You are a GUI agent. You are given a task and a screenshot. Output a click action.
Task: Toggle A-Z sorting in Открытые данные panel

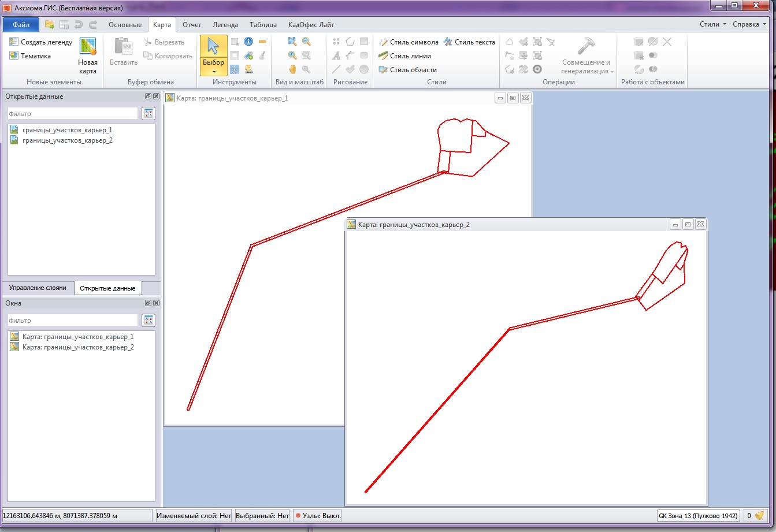pyautogui.click(x=148, y=114)
